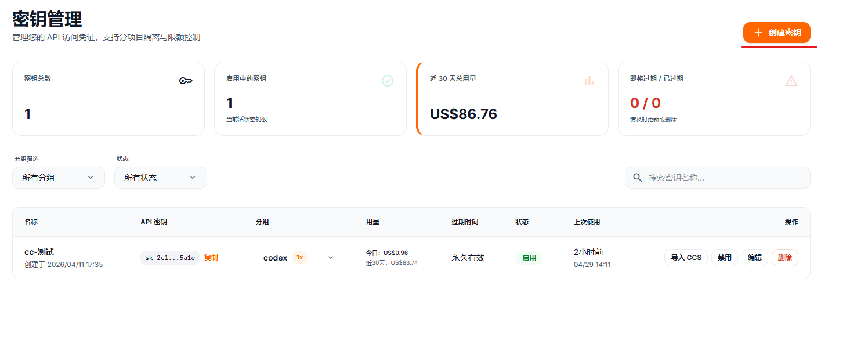Screen dimensions: 868x346
Task: Click the 今日: US$0.96 usage value
Action: coord(387,253)
